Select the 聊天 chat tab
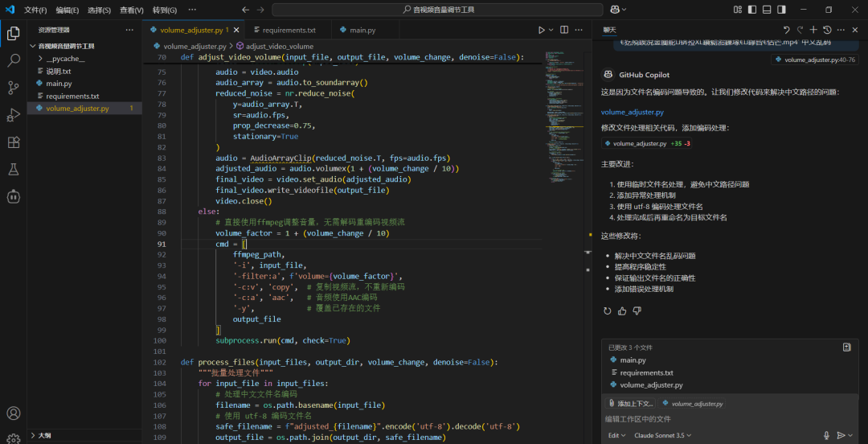868x444 pixels. (x=609, y=30)
